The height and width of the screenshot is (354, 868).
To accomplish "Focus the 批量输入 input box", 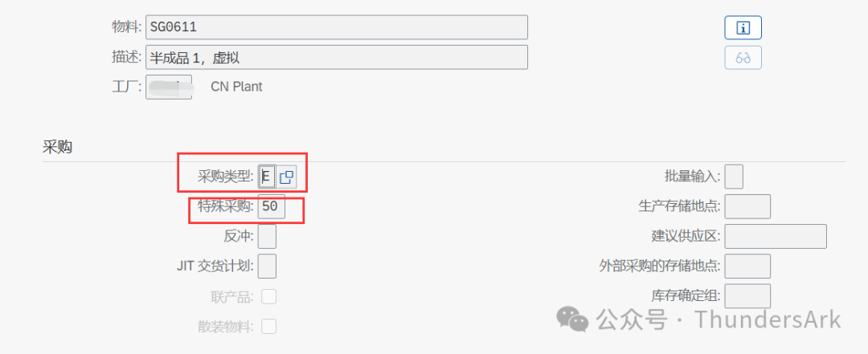I will (x=734, y=177).
